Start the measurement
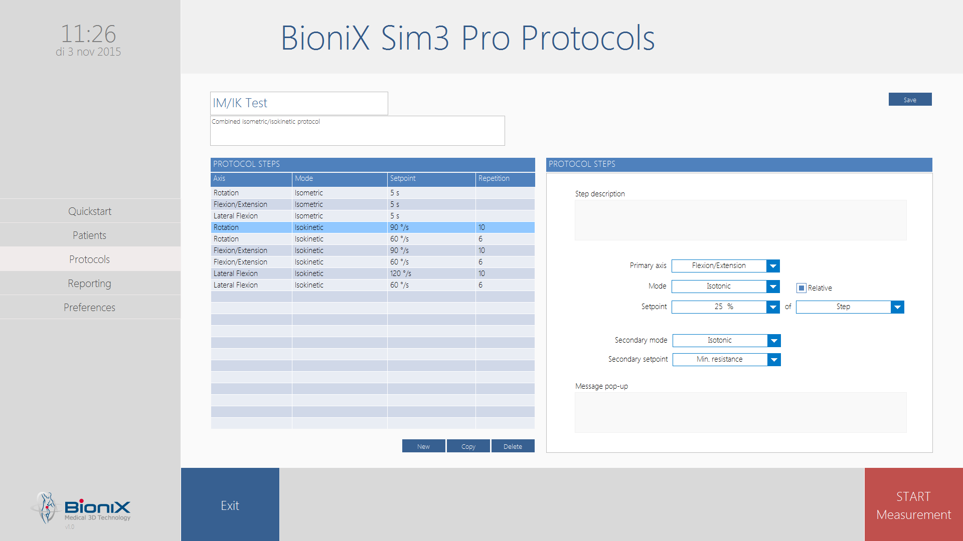Screen dimensions: 963x541 (x=913, y=505)
